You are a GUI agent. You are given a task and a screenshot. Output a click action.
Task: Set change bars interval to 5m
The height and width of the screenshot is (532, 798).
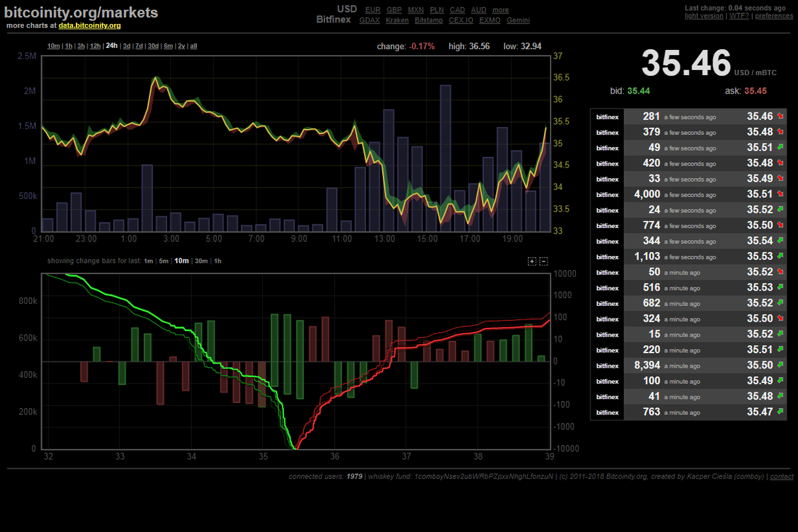(164, 261)
